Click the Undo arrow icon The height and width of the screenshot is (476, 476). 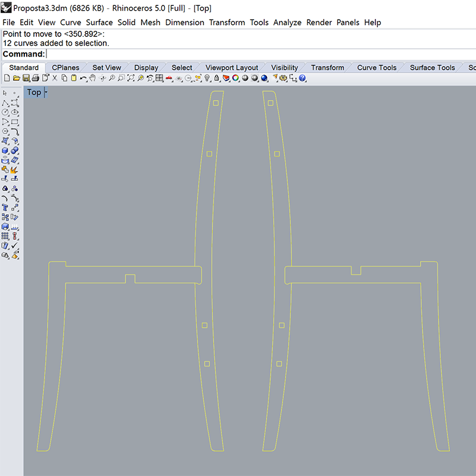(x=83, y=79)
